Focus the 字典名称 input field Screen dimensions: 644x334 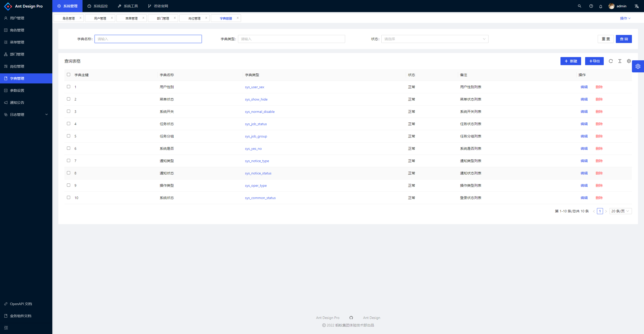[x=148, y=39]
